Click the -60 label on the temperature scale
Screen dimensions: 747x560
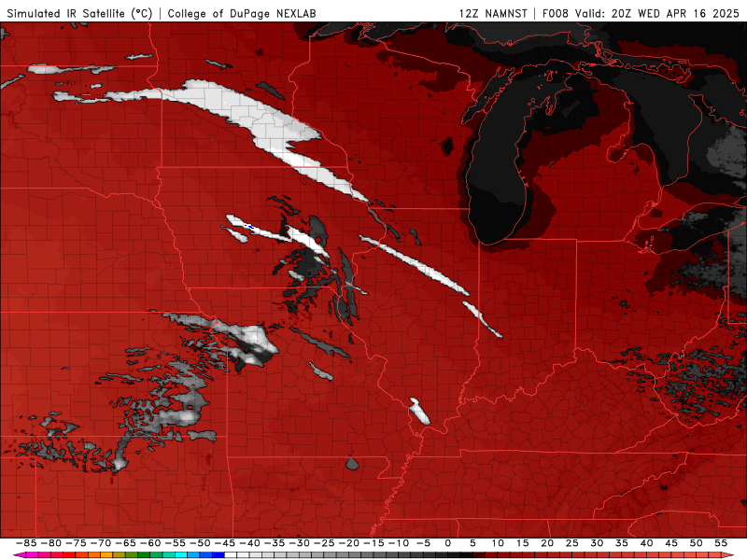(150, 543)
